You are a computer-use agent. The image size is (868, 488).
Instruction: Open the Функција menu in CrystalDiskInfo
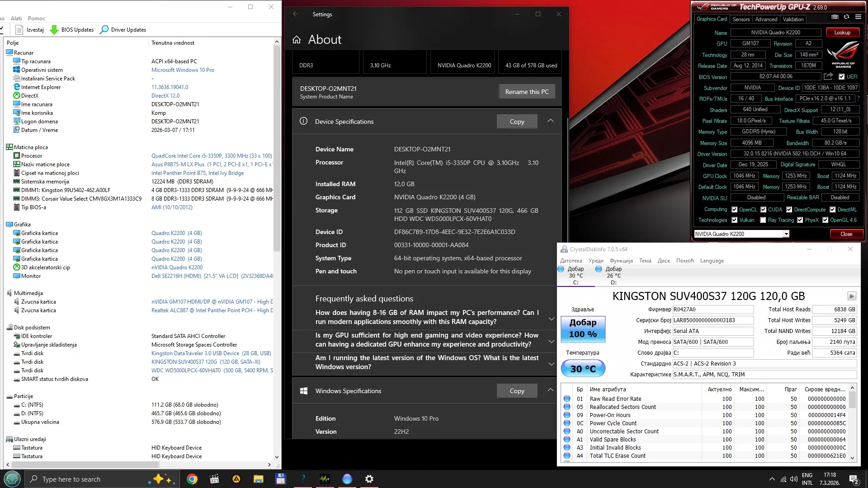[621, 261]
